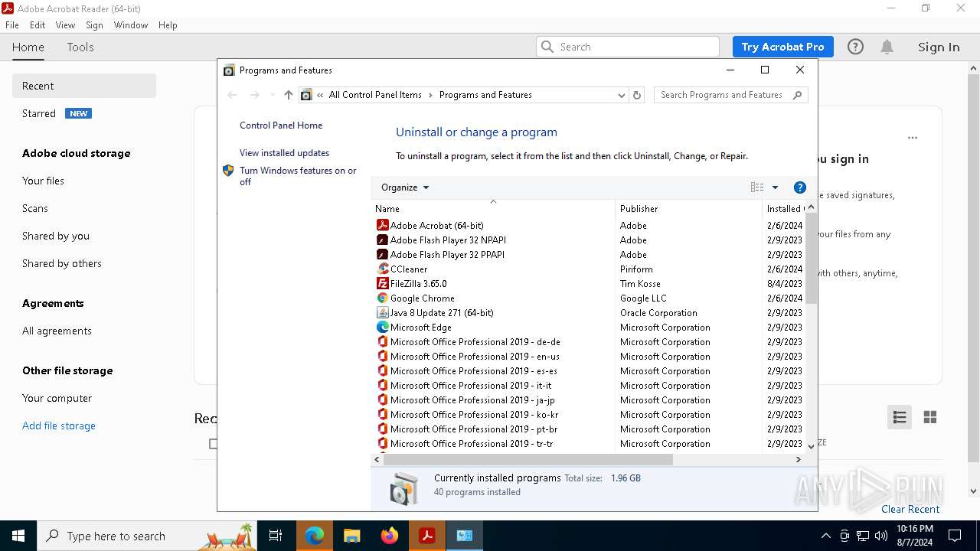Open the Programs and Features help icon
This screenshot has width=980, height=551.
point(800,187)
